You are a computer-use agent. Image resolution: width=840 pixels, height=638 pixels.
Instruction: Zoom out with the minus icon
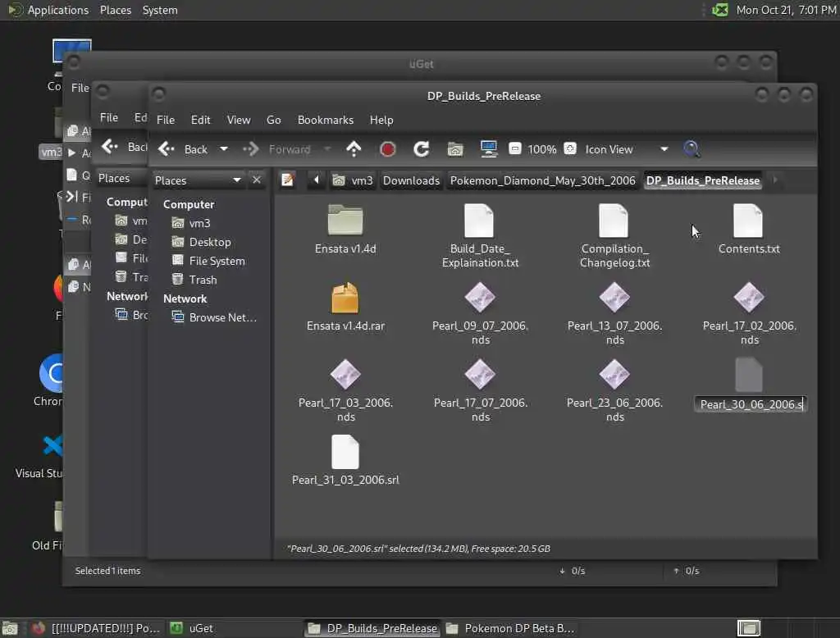point(515,148)
